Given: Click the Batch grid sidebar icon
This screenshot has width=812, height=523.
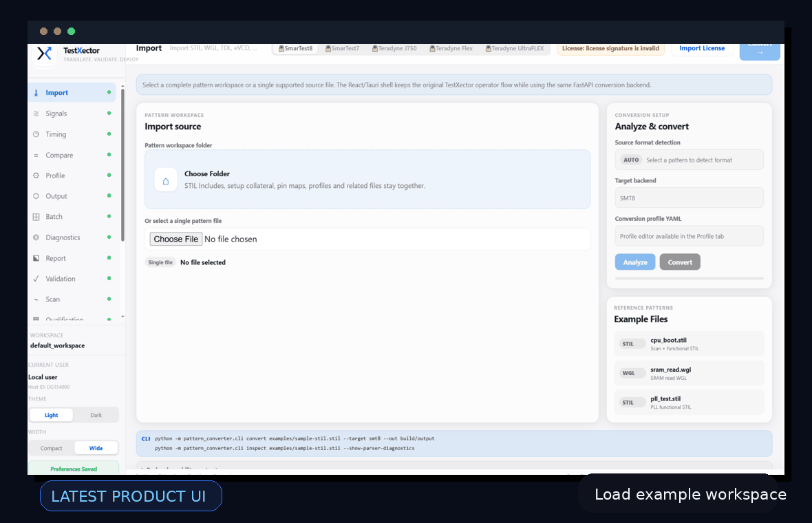Looking at the screenshot, I should pyautogui.click(x=36, y=217).
